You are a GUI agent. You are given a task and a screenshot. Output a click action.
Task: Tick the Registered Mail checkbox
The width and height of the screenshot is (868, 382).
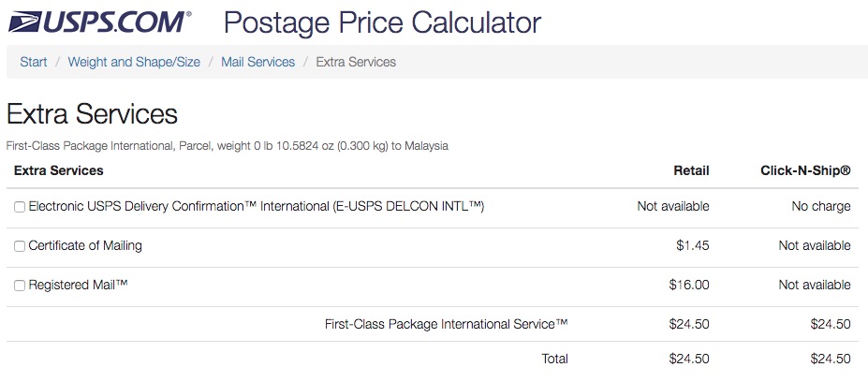(20, 286)
